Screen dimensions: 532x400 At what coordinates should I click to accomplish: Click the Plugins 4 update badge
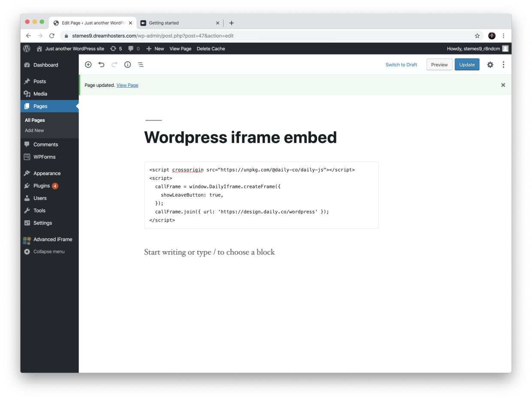55,186
